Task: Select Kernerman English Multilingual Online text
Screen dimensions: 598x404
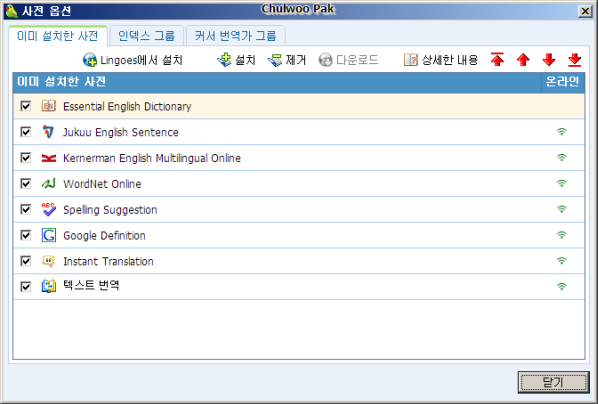Action: pyautogui.click(x=152, y=158)
